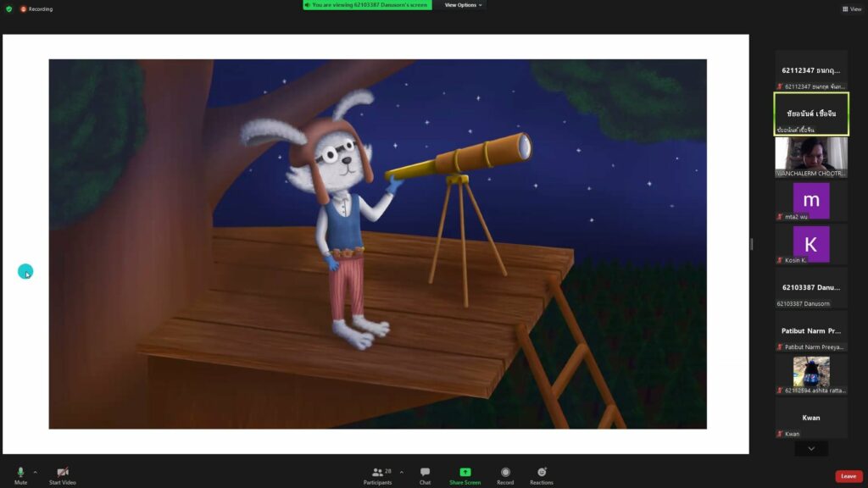Unmute participant 62112347

pyautogui.click(x=779, y=86)
